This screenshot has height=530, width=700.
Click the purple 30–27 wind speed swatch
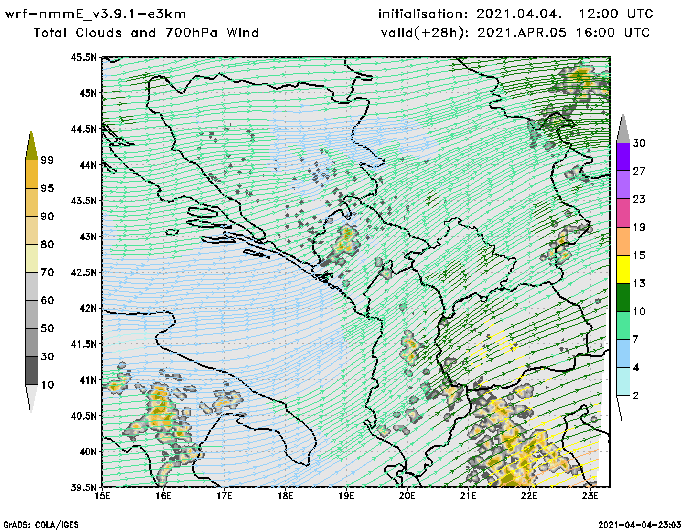(623, 157)
